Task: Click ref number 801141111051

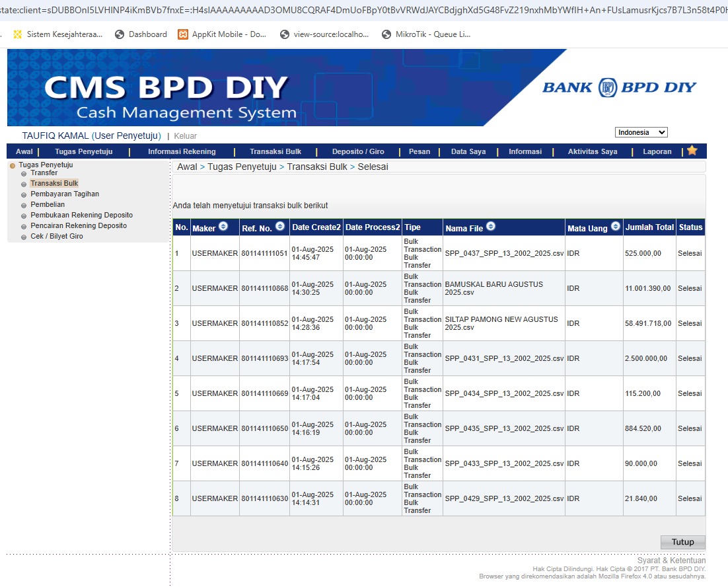Action: coord(264,254)
